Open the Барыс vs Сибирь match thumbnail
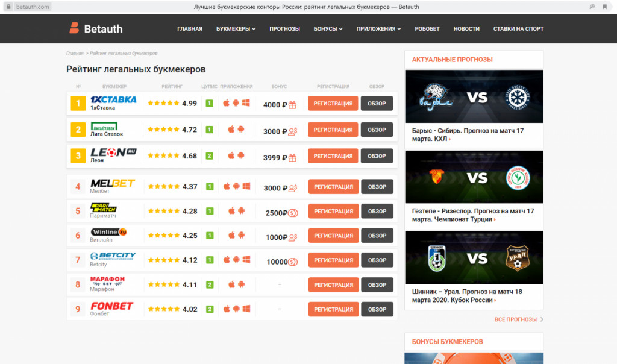 pyautogui.click(x=474, y=97)
